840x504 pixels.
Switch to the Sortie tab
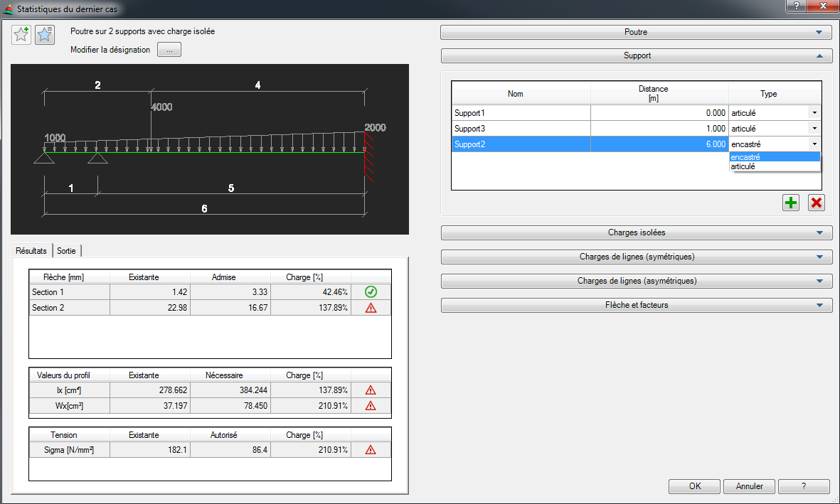pyautogui.click(x=66, y=251)
